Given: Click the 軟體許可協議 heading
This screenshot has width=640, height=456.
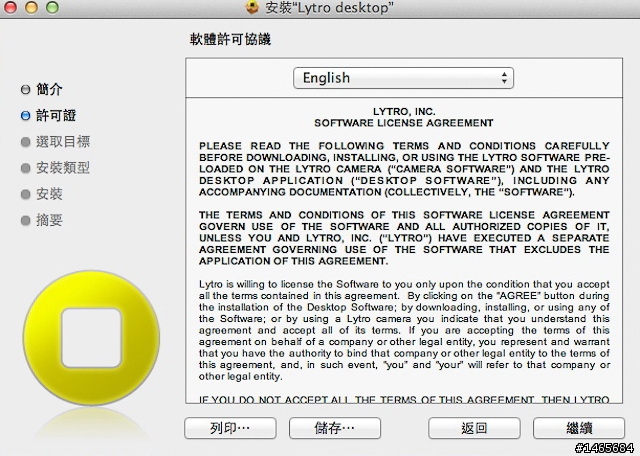Looking at the screenshot, I should point(230,39).
